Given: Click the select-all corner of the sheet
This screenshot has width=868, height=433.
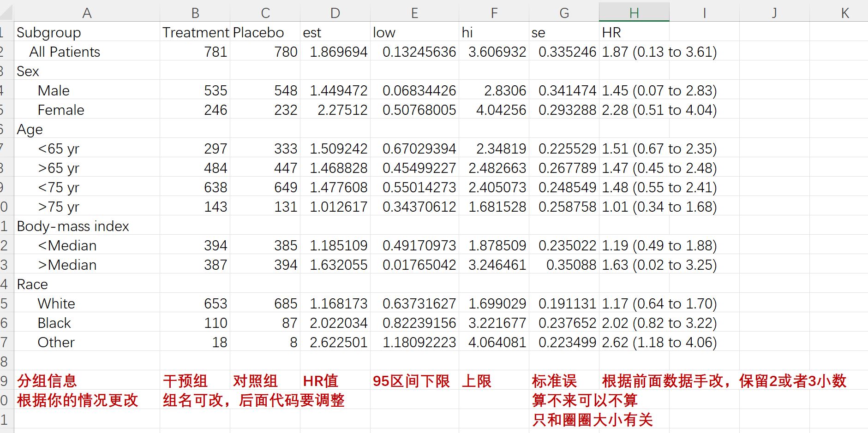Looking at the screenshot, I should (6, 12).
